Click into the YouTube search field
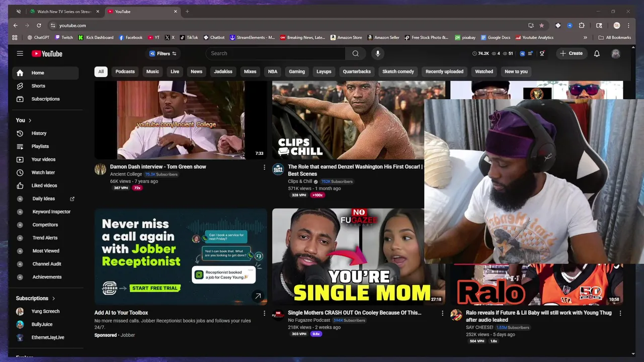The width and height of the screenshot is (644, 362). (276, 53)
